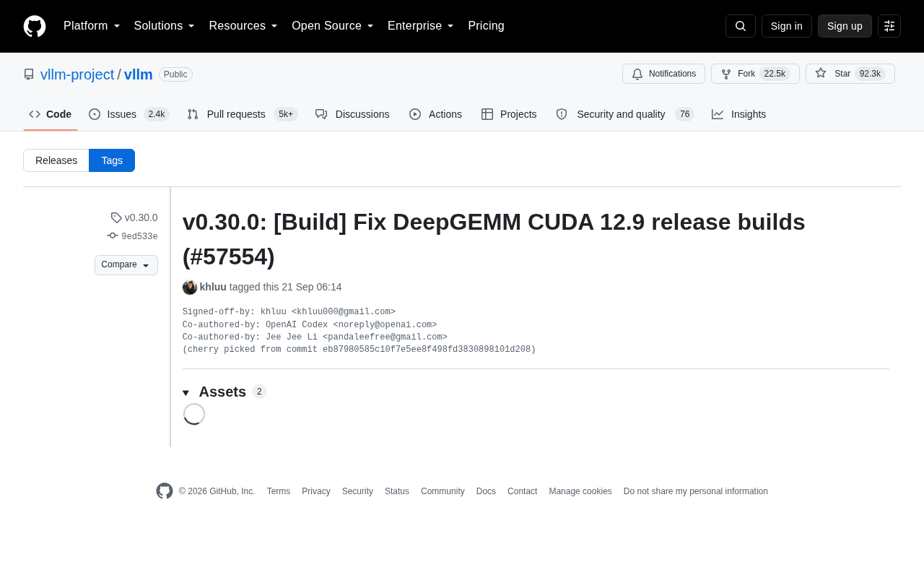Switch to Pull requests tab
Screen dimensions: 924x578
(x=243, y=114)
